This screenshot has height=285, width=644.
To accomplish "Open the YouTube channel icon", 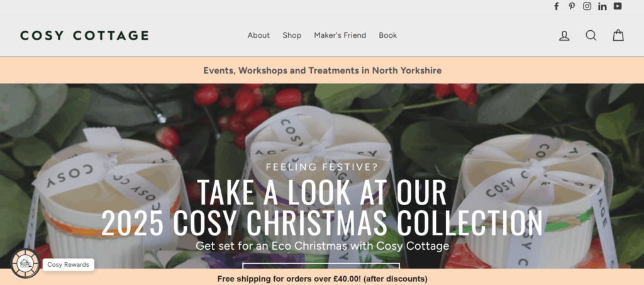I will pyautogui.click(x=618, y=6).
